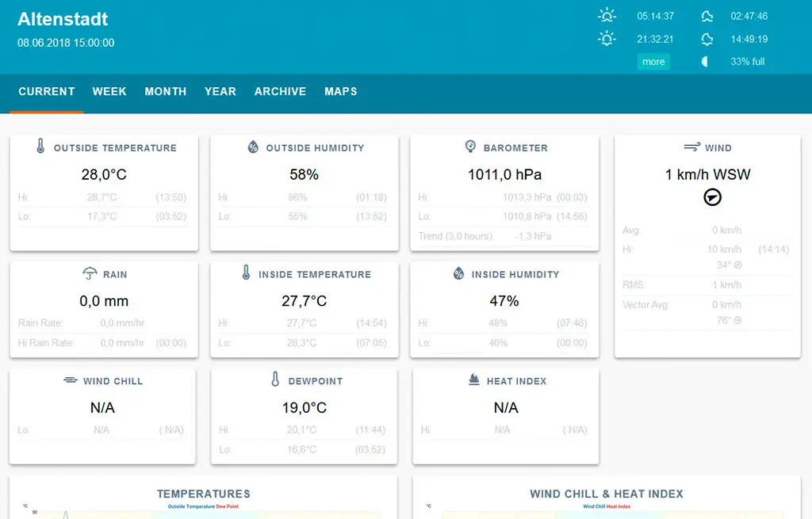Screen dimensions: 812x519
Task: Click the 08.06.2018 15:00:00 timestamp
Action: 66,43
